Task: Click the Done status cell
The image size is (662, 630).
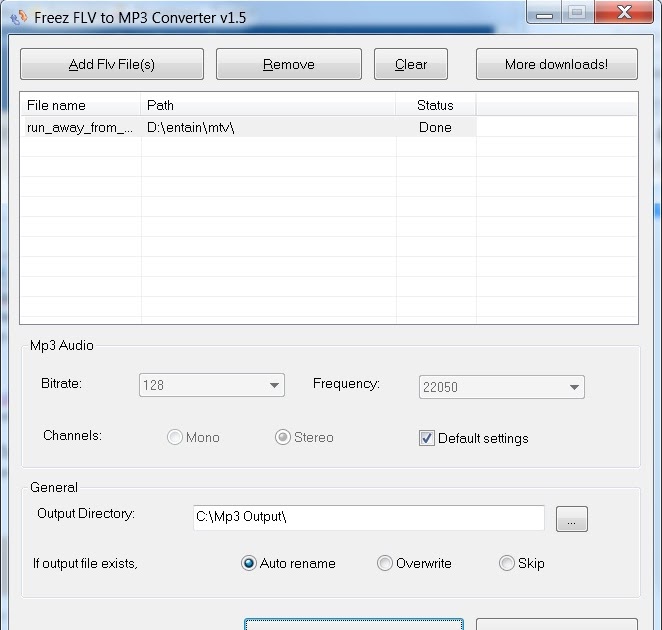Action: click(435, 128)
